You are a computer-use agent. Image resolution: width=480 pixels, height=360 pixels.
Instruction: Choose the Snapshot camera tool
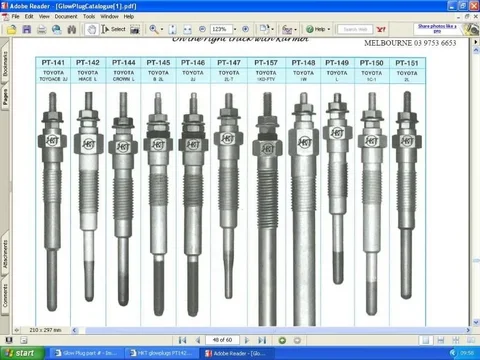point(135,30)
